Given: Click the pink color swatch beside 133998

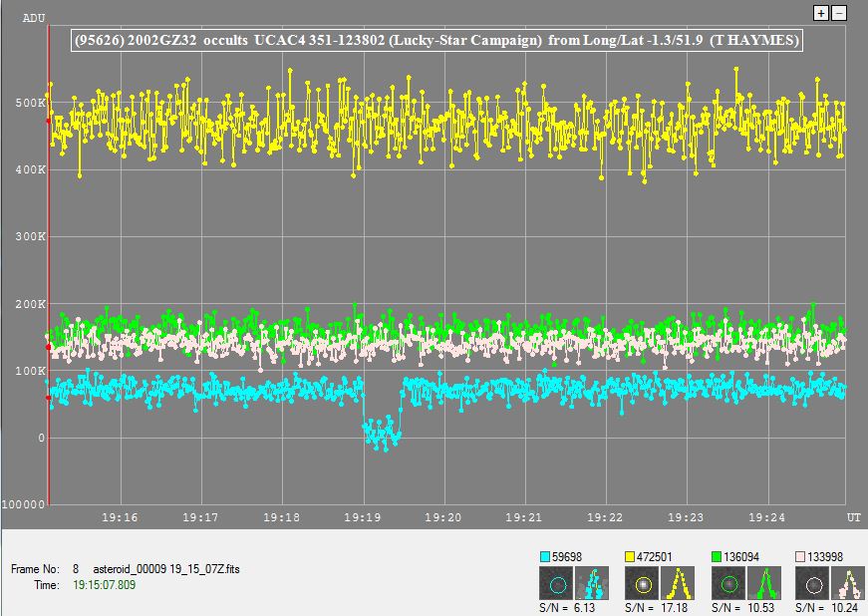Looking at the screenshot, I should (803, 557).
